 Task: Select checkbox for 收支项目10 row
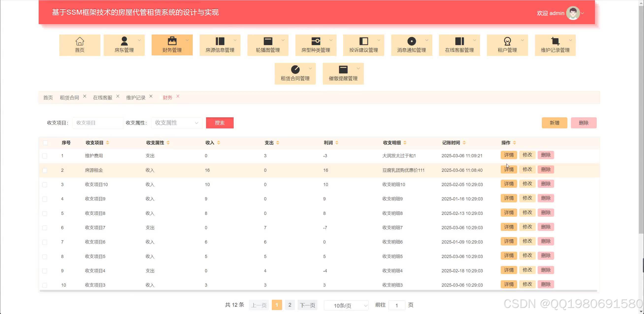[45, 185]
